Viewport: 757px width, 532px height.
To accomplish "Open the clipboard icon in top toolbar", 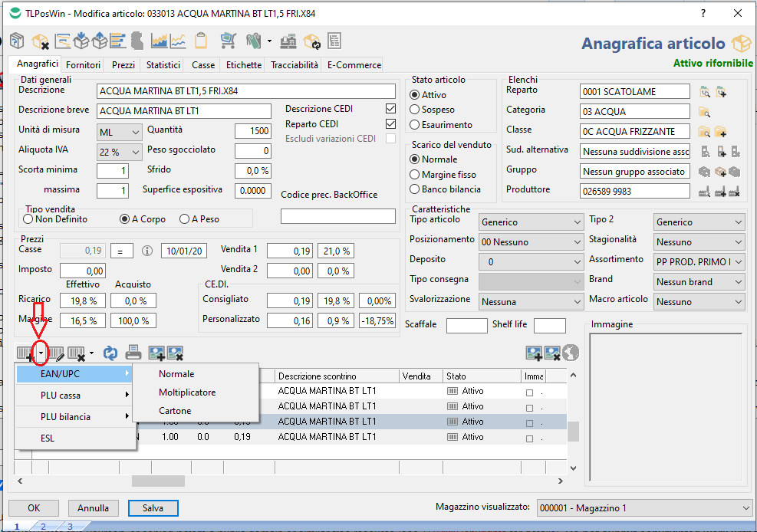I will (201, 41).
